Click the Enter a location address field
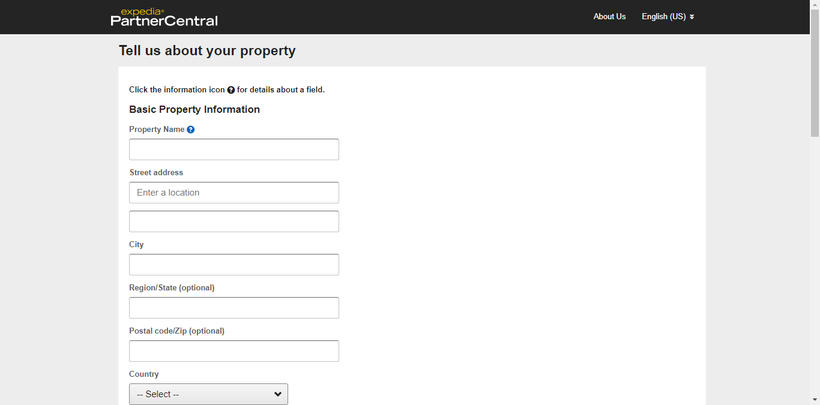 [234, 193]
